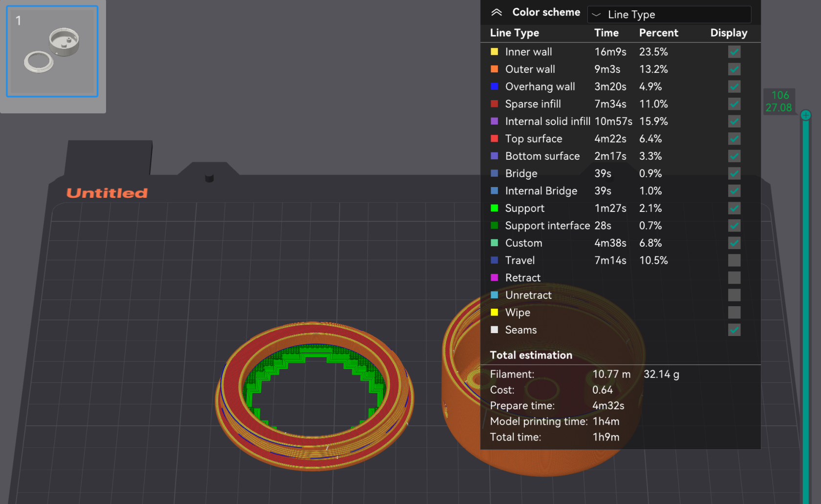This screenshot has height=504, width=821.
Task: Click the vertical layer slider track
Action: pyautogui.click(x=806, y=313)
